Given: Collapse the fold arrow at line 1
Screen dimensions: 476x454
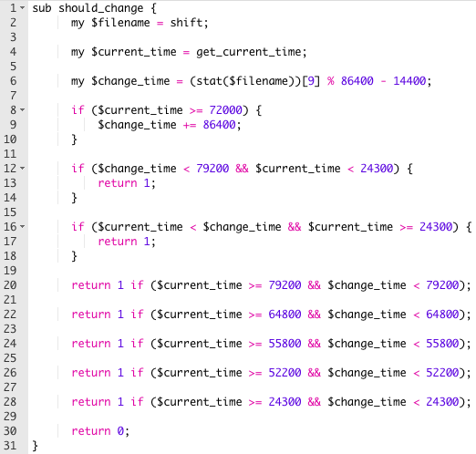Looking at the screenshot, I should [x=23, y=8].
